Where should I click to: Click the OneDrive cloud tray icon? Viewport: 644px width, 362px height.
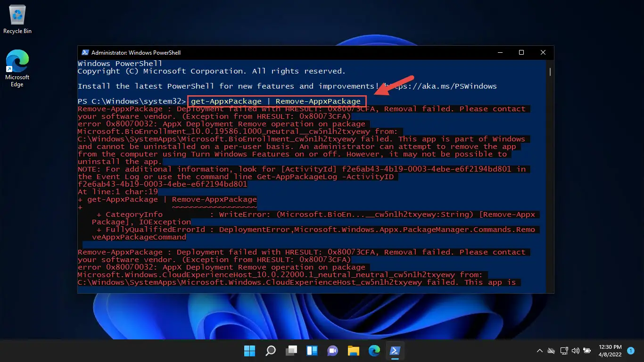551,351
